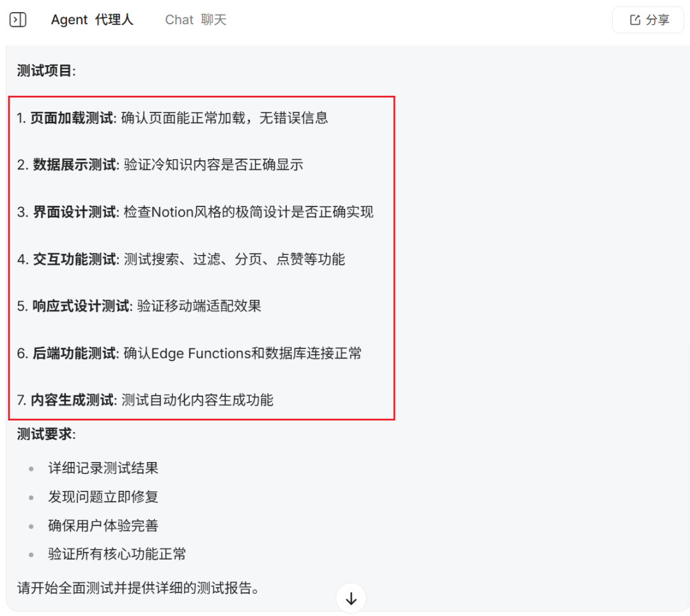Click the 分享 share button
Screen dimensions: 690x616
pos(648,20)
